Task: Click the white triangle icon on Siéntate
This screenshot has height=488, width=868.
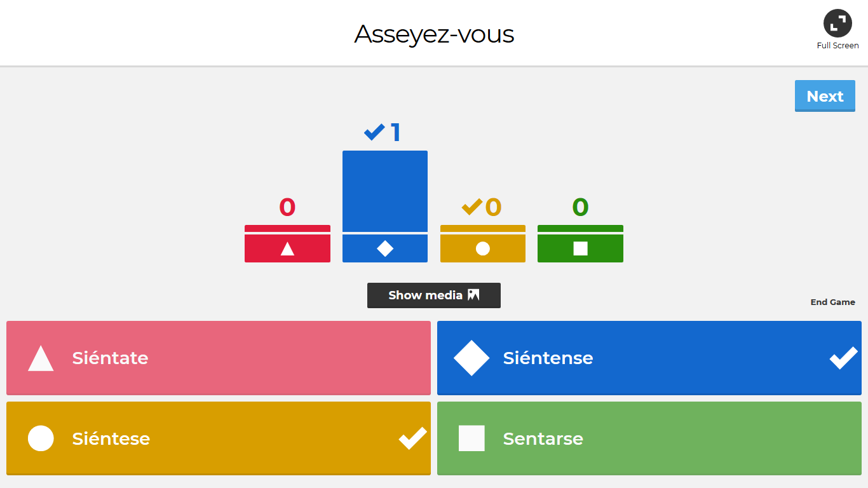Action: tap(41, 358)
